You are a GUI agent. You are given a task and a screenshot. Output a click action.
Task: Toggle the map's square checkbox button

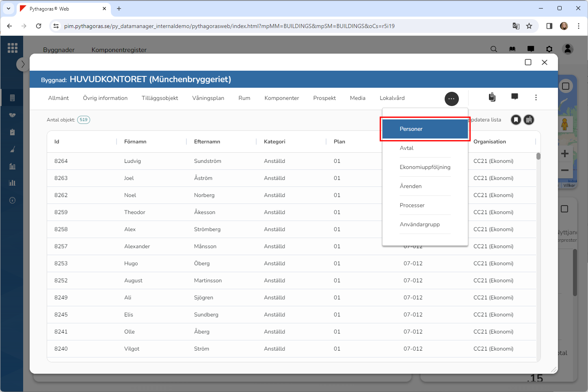pyautogui.click(x=565, y=86)
